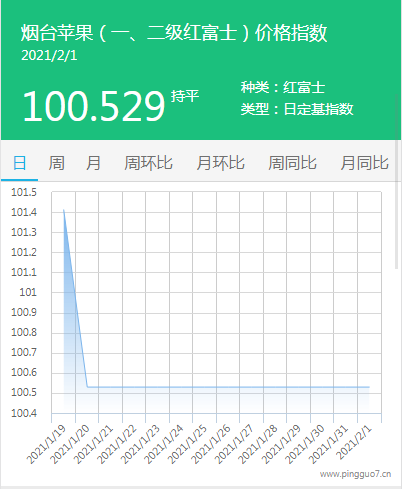Select the 周环比 tab
402x489 pixels.
148,163
